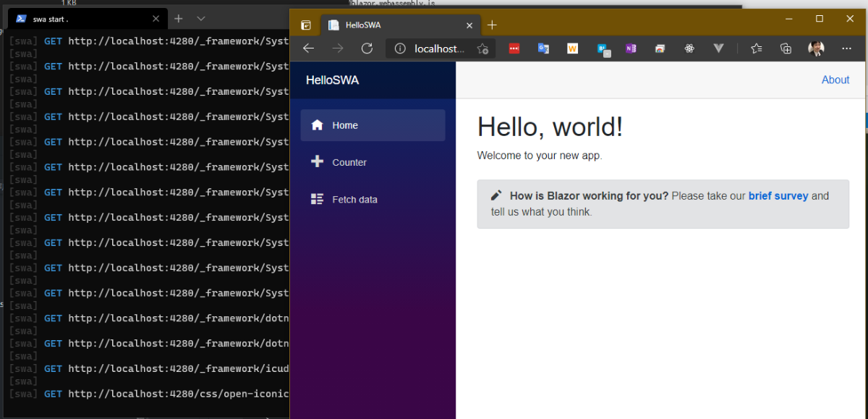Screen dimensions: 868x419
Task: Add this page to favorites
Action: click(x=483, y=49)
